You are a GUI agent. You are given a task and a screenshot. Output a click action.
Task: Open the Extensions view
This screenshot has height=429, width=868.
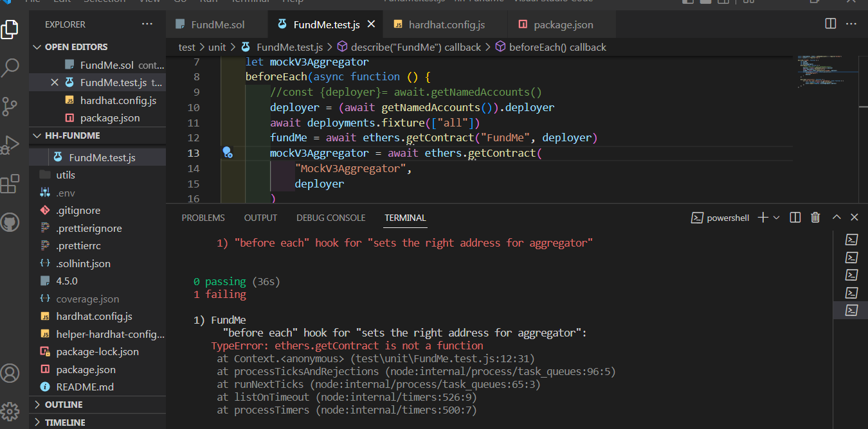tap(10, 184)
